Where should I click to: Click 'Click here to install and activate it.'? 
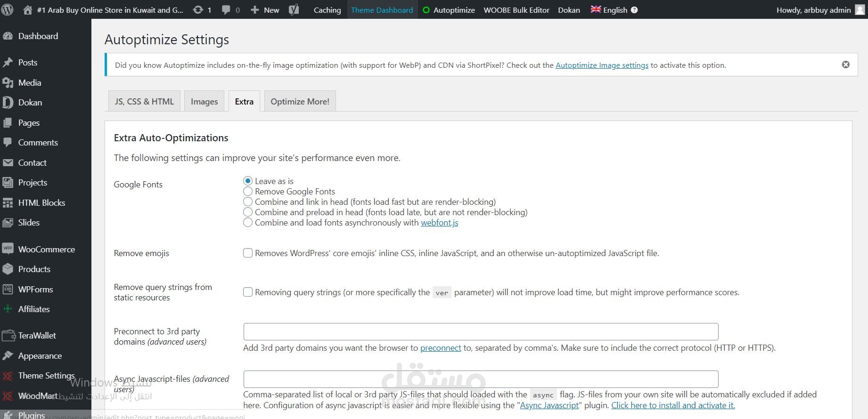pos(673,405)
